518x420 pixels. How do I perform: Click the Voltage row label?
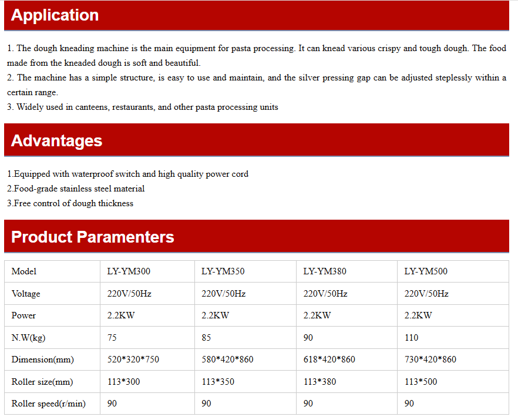click(x=26, y=294)
